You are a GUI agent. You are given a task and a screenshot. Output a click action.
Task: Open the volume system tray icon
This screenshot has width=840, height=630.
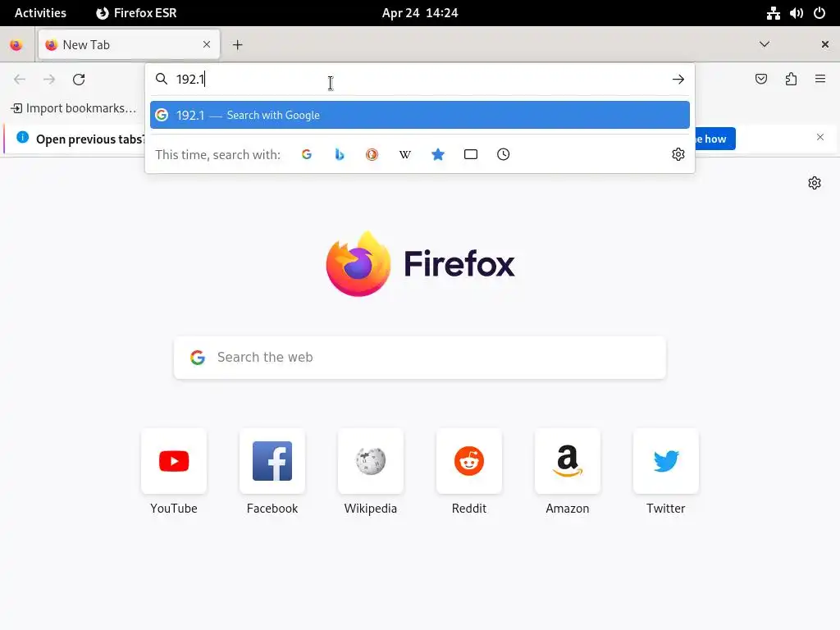(x=796, y=13)
